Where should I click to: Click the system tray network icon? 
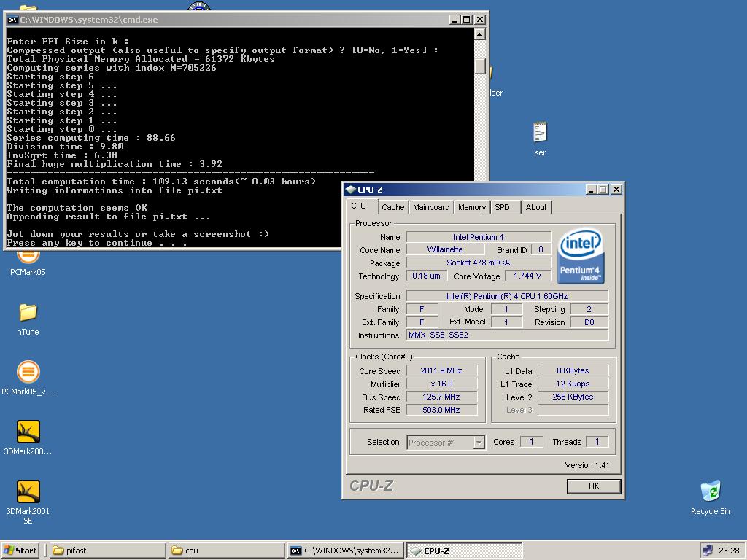[x=708, y=551]
